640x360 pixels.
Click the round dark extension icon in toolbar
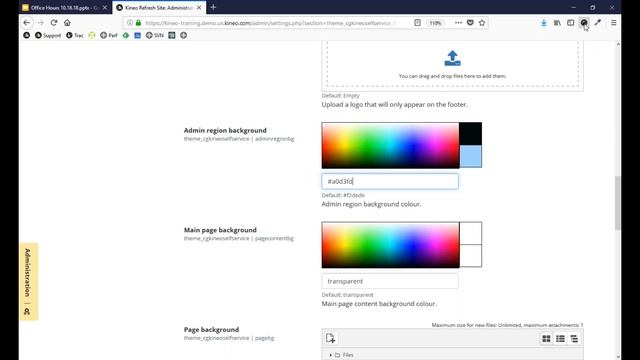[x=584, y=23]
